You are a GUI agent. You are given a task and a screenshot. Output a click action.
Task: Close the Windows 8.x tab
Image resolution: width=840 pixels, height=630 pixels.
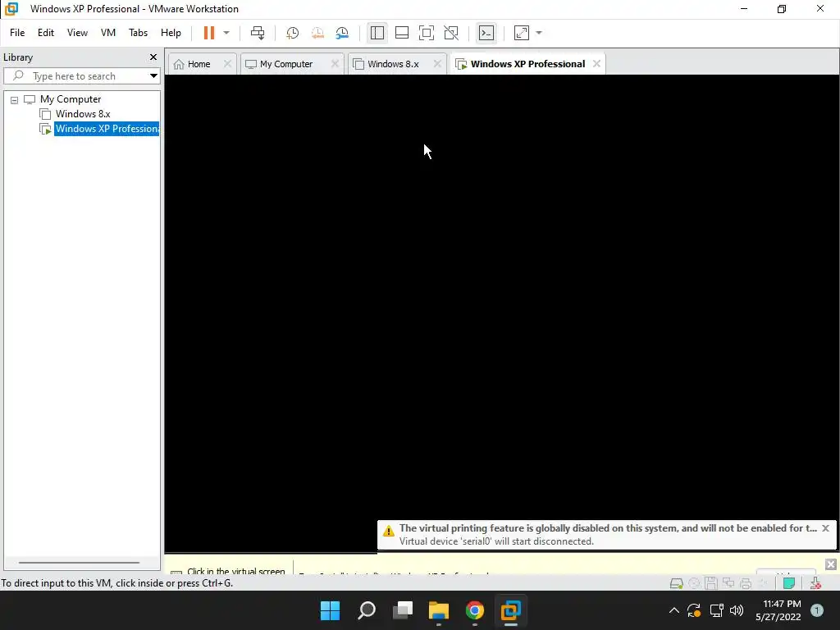pyautogui.click(x=437, y=64)
